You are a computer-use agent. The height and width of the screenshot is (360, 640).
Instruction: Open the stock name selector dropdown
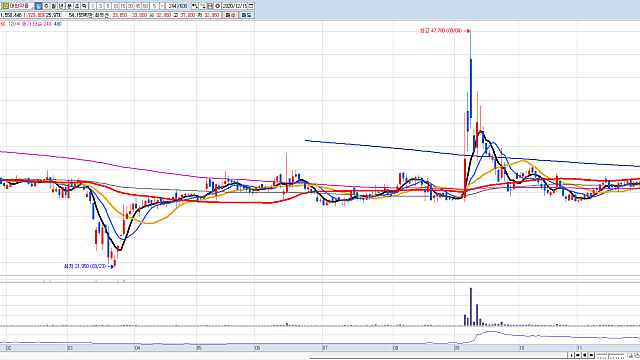(31, 7)
